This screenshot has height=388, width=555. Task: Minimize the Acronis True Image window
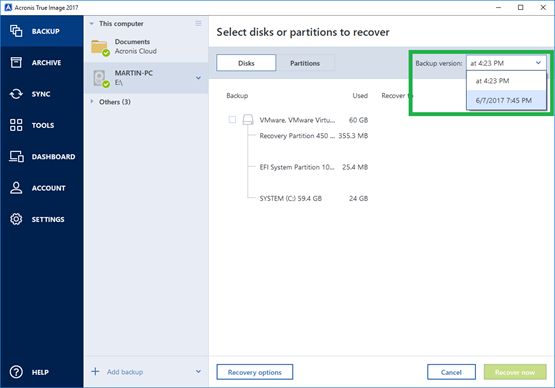(x=498, y=7)
